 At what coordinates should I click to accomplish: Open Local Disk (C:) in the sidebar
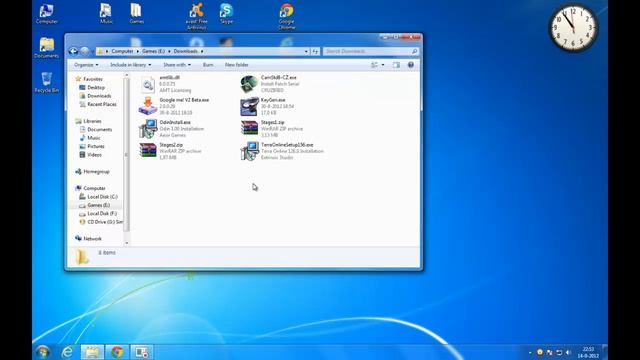pyautogui.click(x=102, y=197)
